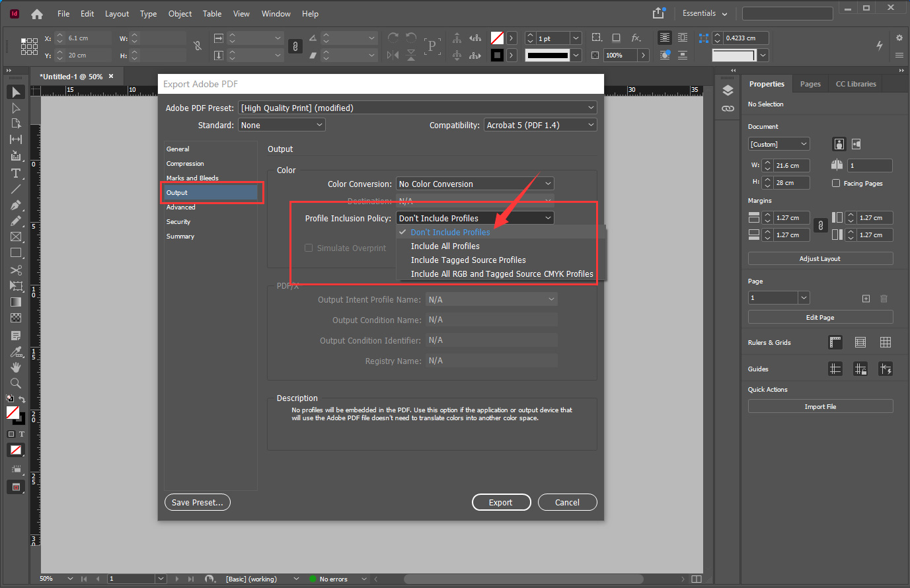
Task: Open the Layers panel icon
Action: [x=728, y=91]
